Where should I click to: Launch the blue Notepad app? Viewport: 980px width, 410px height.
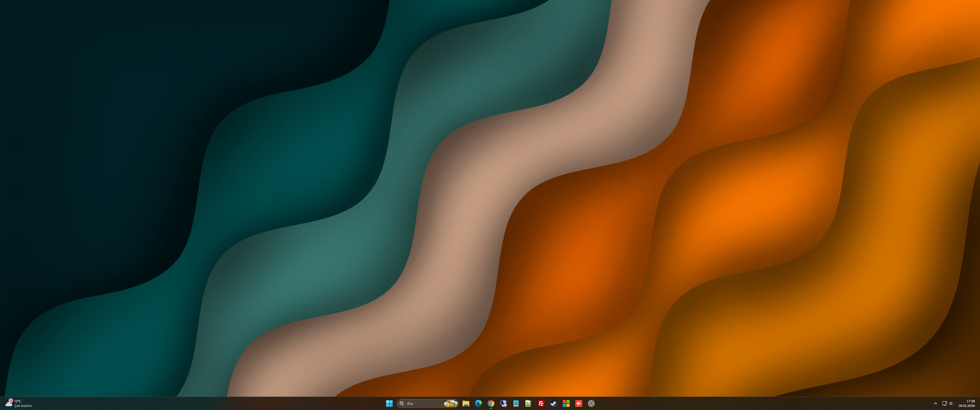click(x=516, y=403)
